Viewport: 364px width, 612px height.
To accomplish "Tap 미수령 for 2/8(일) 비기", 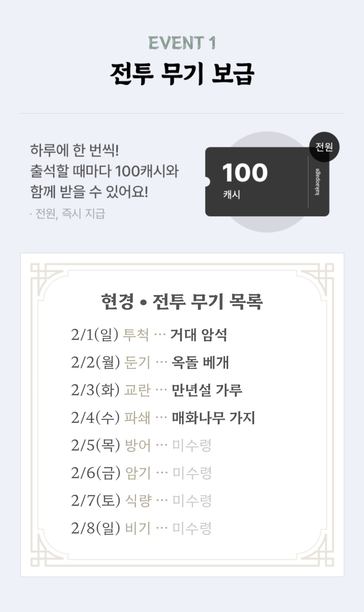I will pyautogui.click(x=192, y=528).
